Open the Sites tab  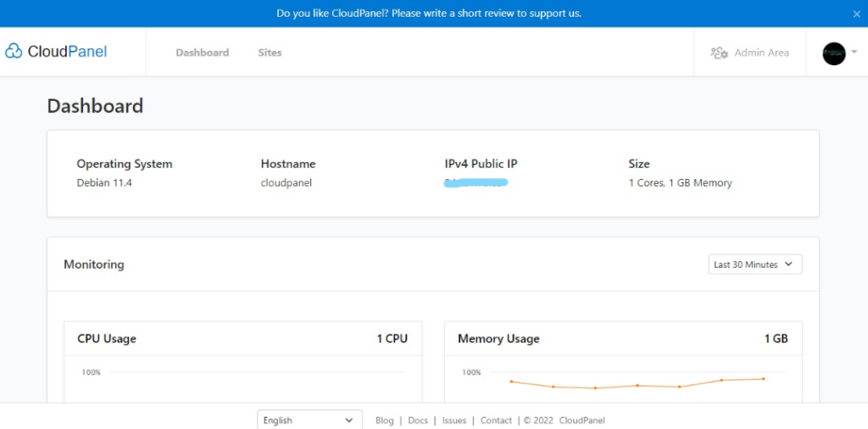(x=270, y=53)
